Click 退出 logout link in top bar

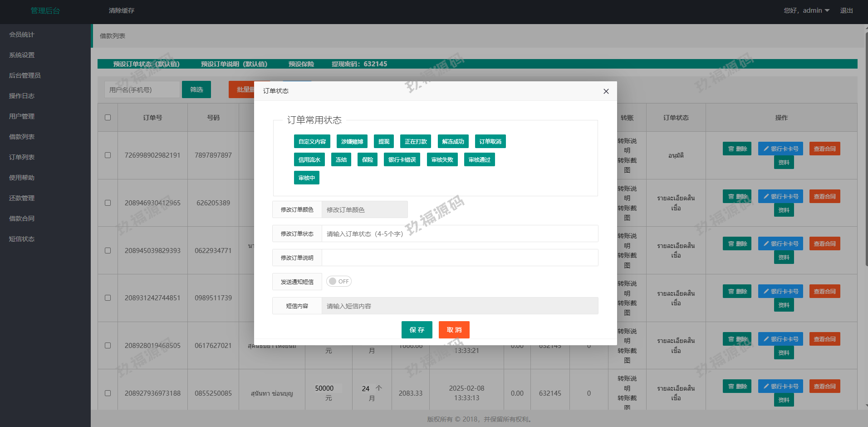pyautogui.click(x=846, y=10)
